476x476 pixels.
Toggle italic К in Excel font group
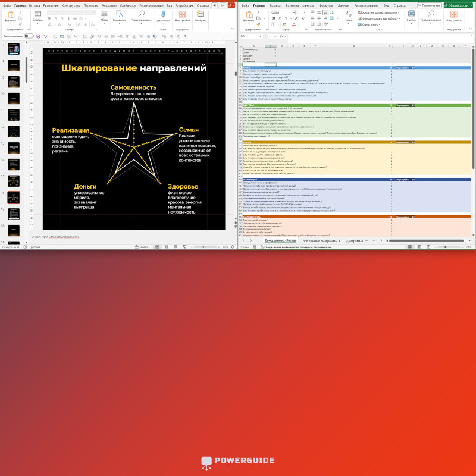(280, 18)
